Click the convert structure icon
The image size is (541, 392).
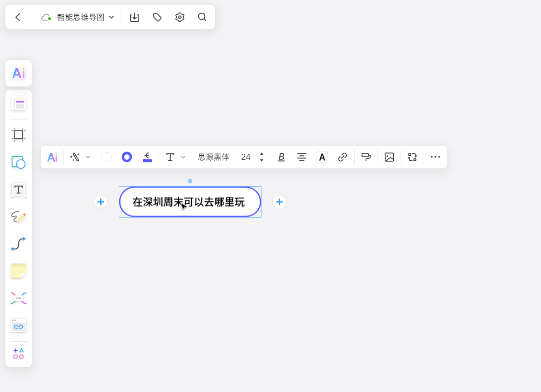tap(412, 157)
